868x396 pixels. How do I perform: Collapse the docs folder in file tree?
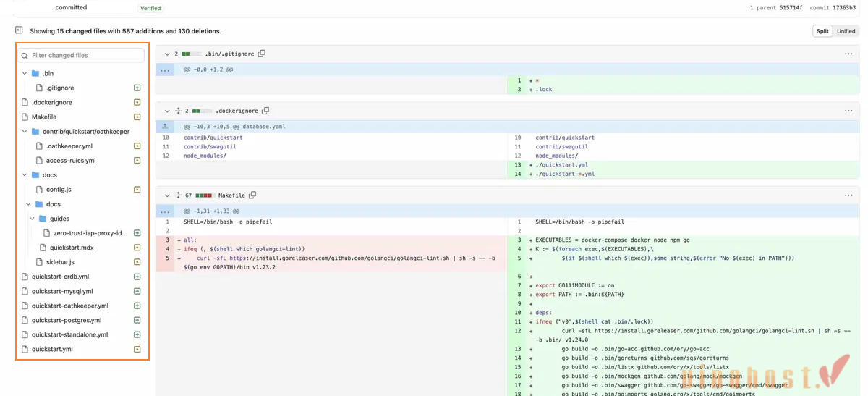point(25,175)
